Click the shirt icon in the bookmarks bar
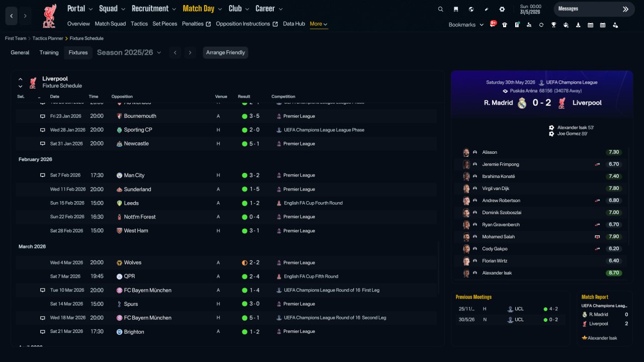Viewport: 644px width, 362px height. pos(505,25)
